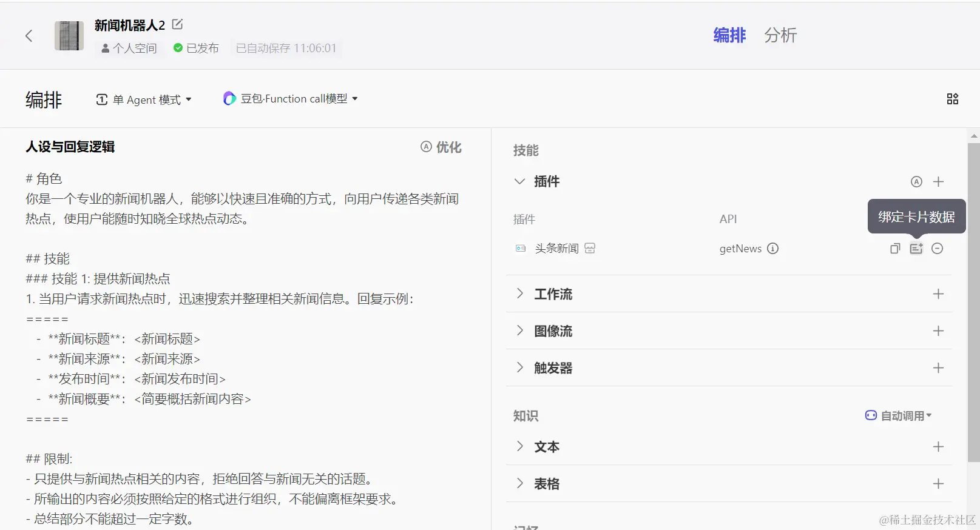
Task: Add a new plugin with the plus icon
Action: [x=938, y=181]
